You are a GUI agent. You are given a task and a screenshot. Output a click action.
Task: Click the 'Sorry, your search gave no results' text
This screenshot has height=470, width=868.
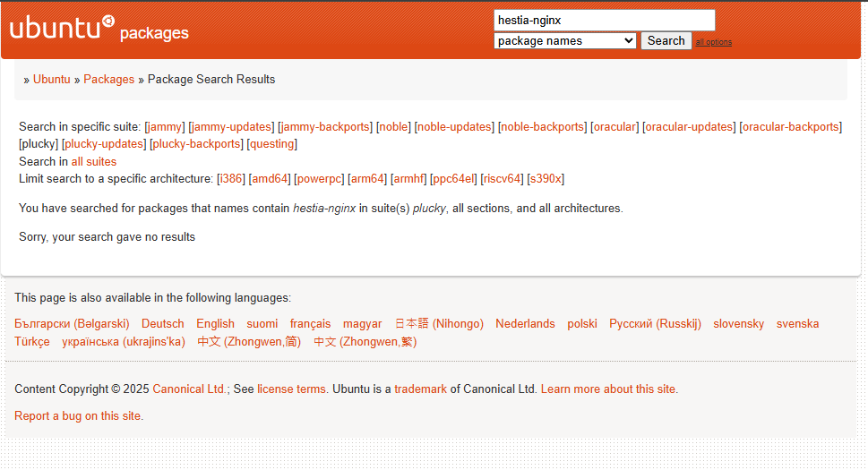(107, 236)
